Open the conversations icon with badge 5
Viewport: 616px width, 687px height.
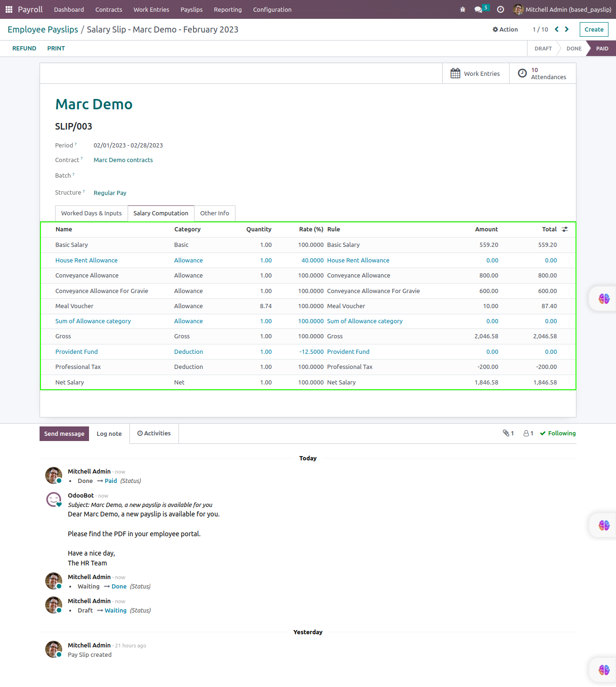pos(481,9)
